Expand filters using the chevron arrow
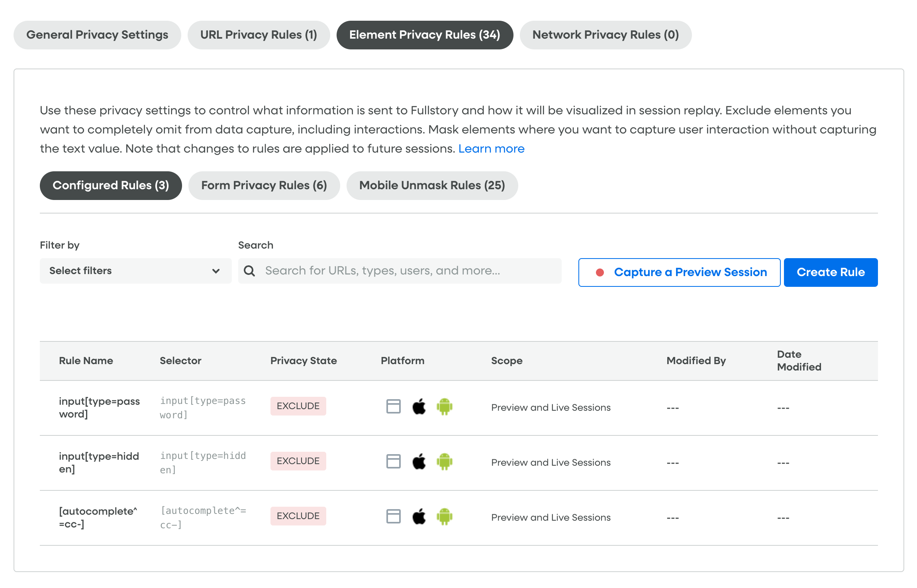 216,271
